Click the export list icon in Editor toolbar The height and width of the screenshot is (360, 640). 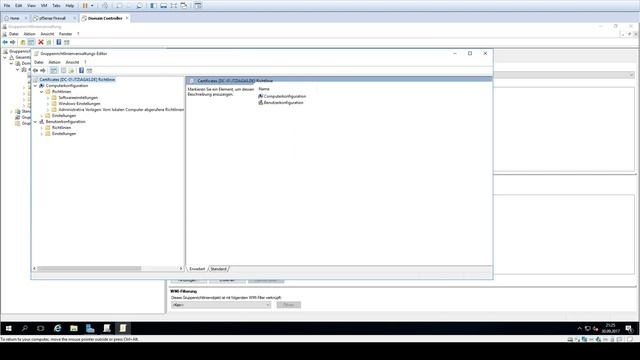[71, 71]
